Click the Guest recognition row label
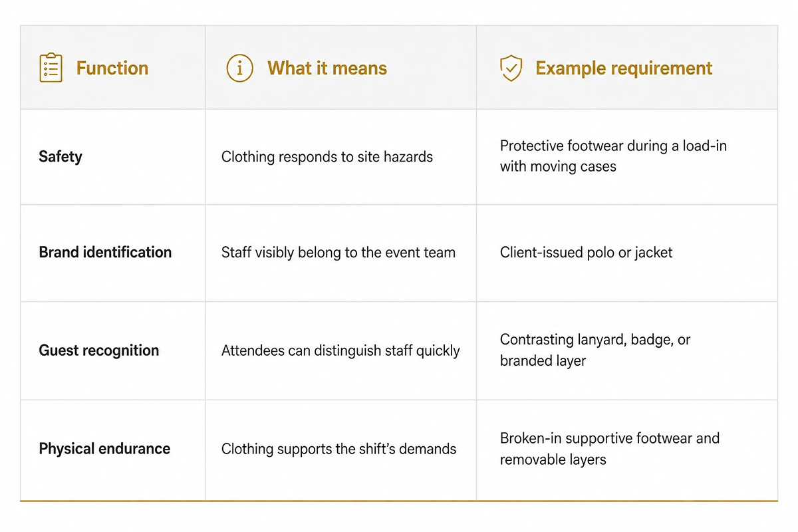Image resolution: width=798 pixels, height=532 pixels. coord(99,350)
